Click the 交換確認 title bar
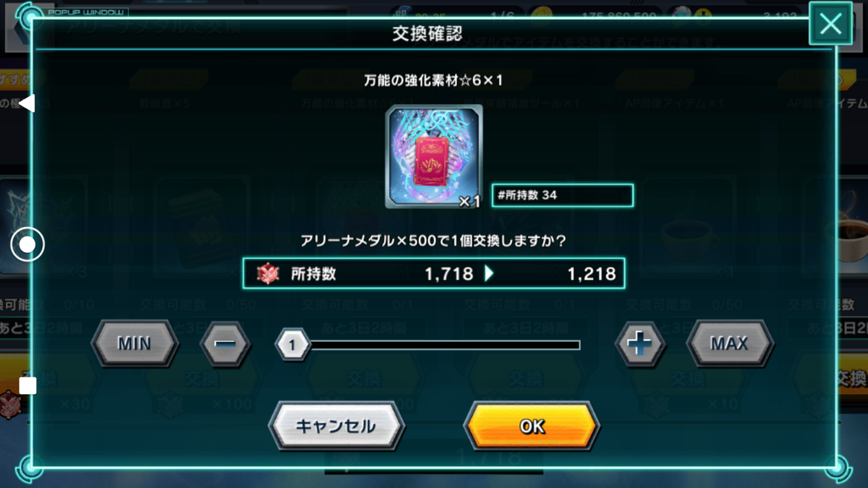Viewport: 868px width, 488px height. 433,33
